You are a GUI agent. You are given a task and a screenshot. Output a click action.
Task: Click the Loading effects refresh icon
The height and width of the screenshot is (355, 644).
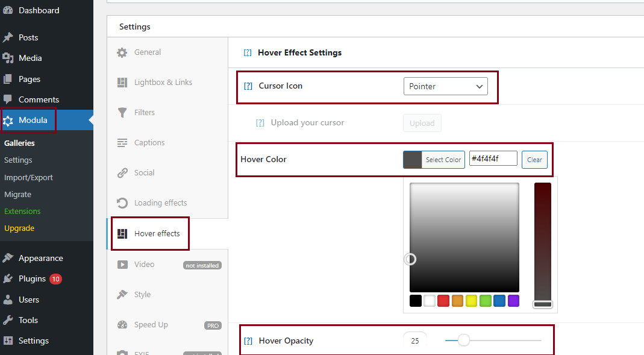click(122, 203)
